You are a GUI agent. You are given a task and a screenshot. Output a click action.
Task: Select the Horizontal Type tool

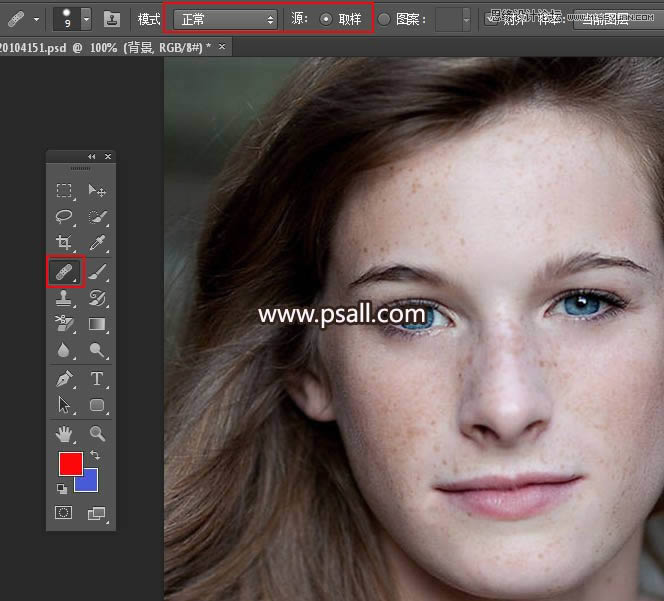pyautogui.click(x=98, y=379)
